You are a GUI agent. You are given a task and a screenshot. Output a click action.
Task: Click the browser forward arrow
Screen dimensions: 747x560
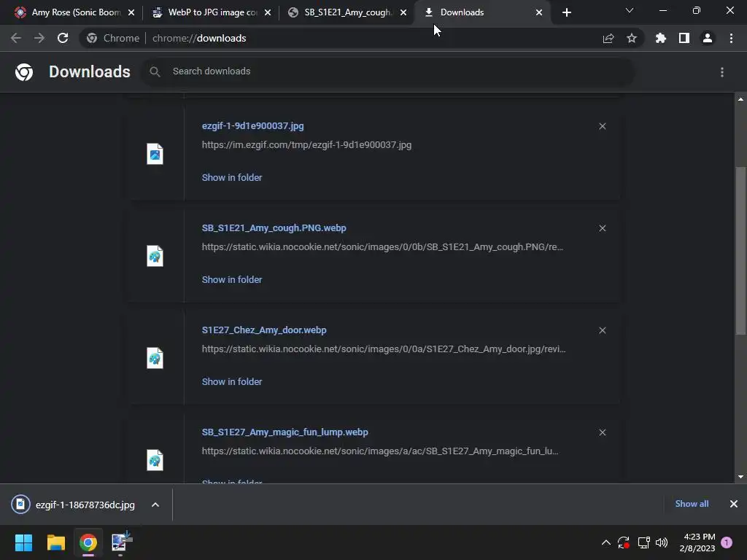point(39,38)
